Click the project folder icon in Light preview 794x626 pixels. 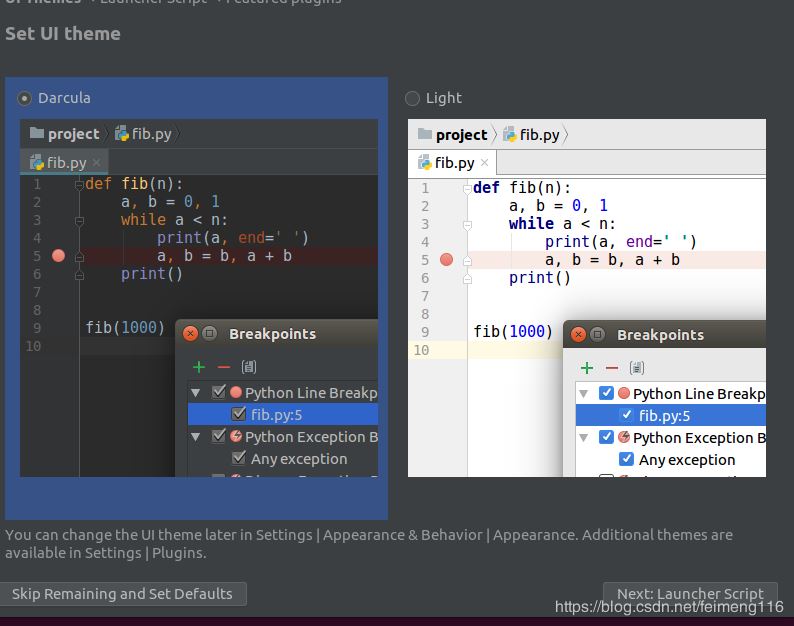[425, 134]
